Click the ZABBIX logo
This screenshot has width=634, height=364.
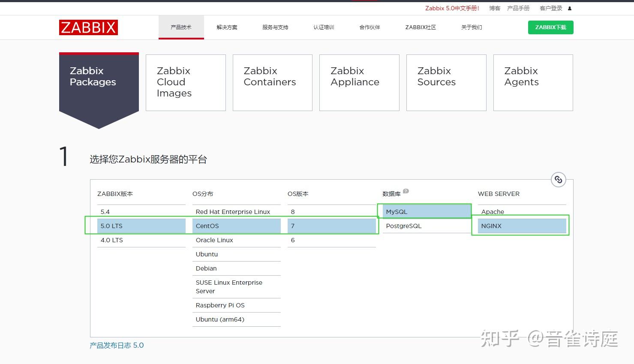[88, 27]
